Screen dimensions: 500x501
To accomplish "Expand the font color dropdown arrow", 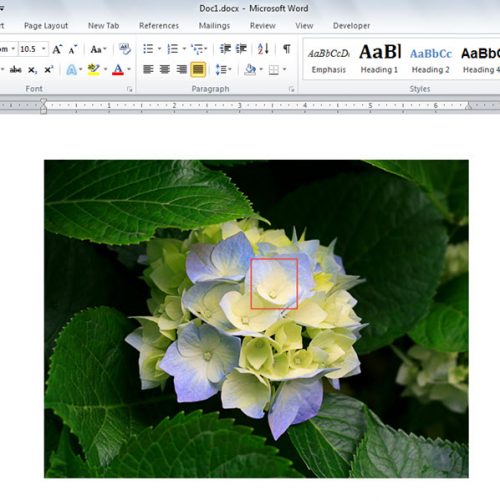I will point(129,69).
